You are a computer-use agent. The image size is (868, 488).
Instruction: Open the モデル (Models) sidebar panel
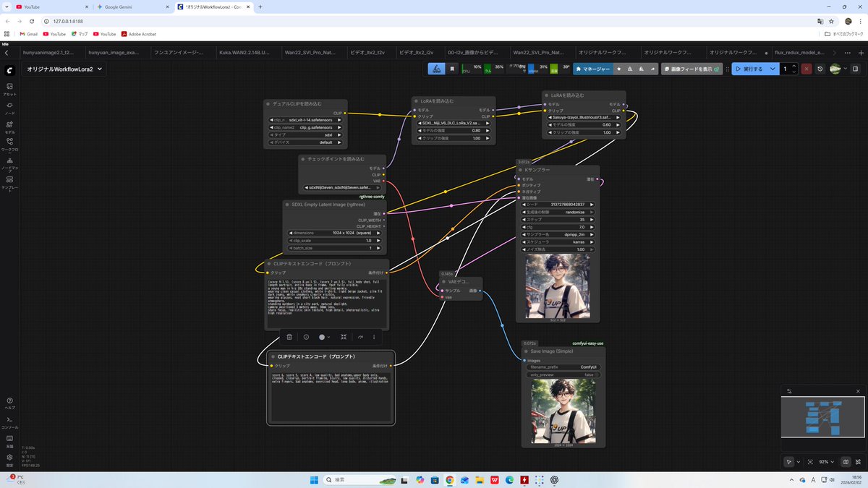coord(9,127)
